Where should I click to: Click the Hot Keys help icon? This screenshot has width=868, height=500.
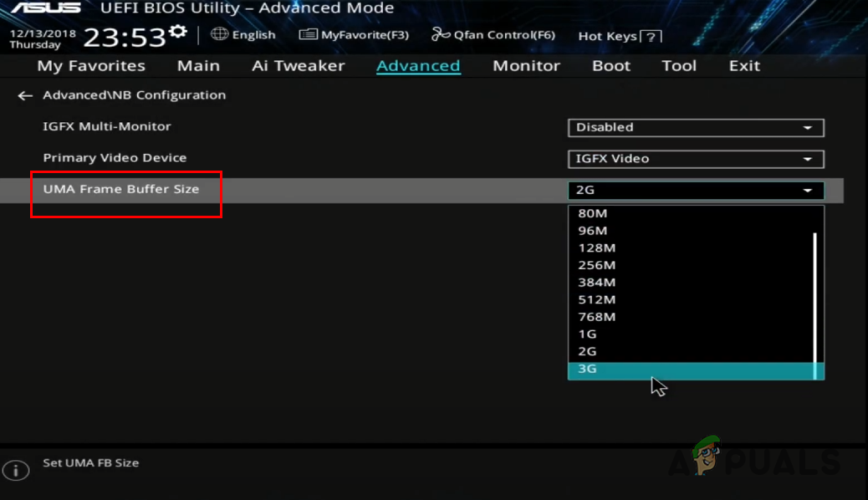[651, 35]
